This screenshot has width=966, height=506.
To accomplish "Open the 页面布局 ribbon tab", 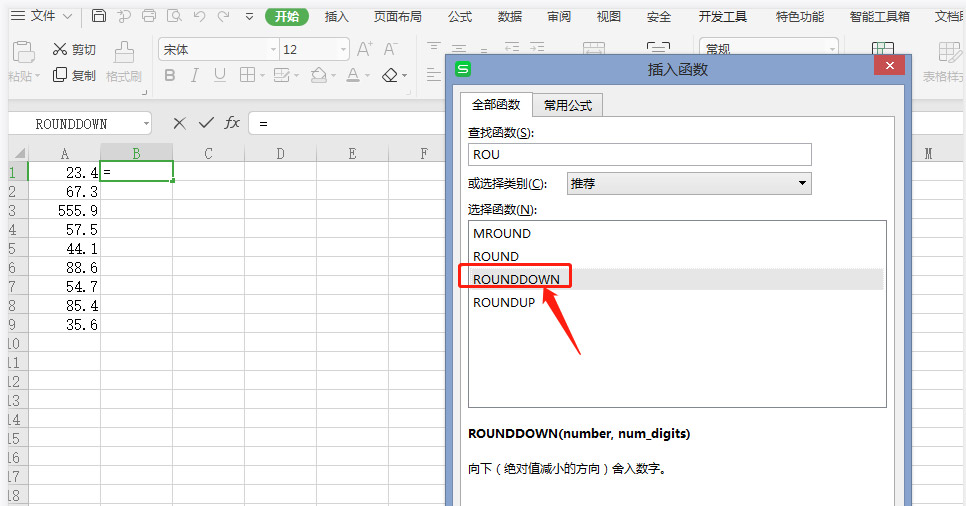I will pyautogui.click(x=397, y=17).
